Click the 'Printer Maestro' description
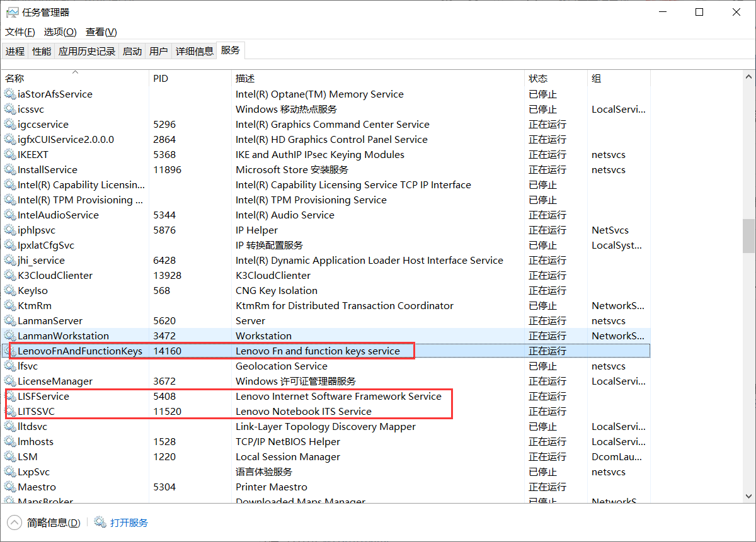 tap(272, 487)
